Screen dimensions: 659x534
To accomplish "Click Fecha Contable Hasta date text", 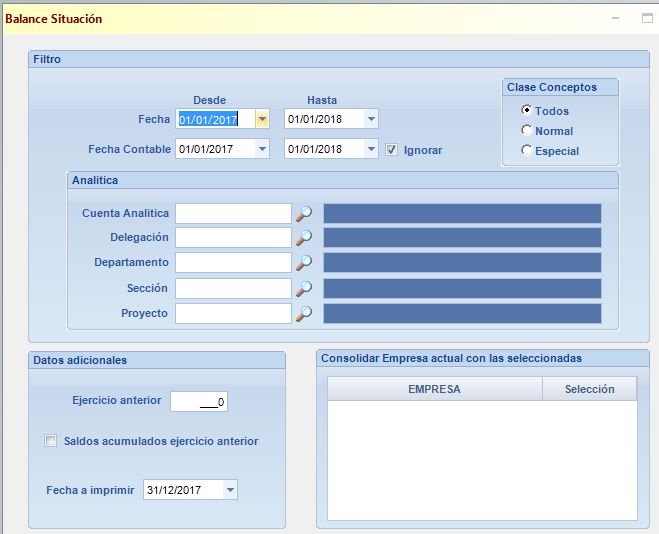I will (315, 149).
